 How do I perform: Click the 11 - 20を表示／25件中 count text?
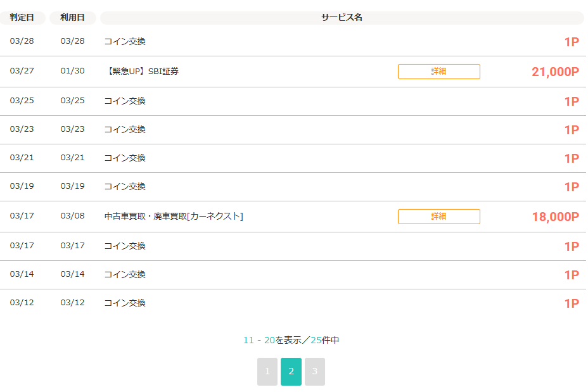[x=291, y=341]
